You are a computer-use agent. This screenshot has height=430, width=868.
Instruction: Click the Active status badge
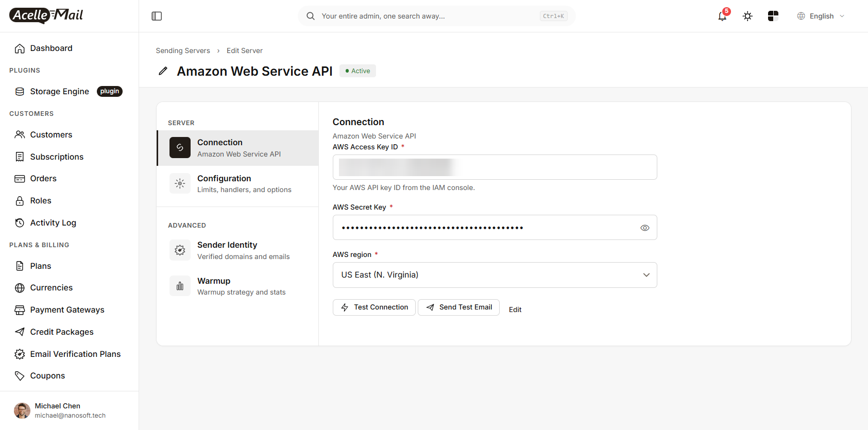coord(358,71)
